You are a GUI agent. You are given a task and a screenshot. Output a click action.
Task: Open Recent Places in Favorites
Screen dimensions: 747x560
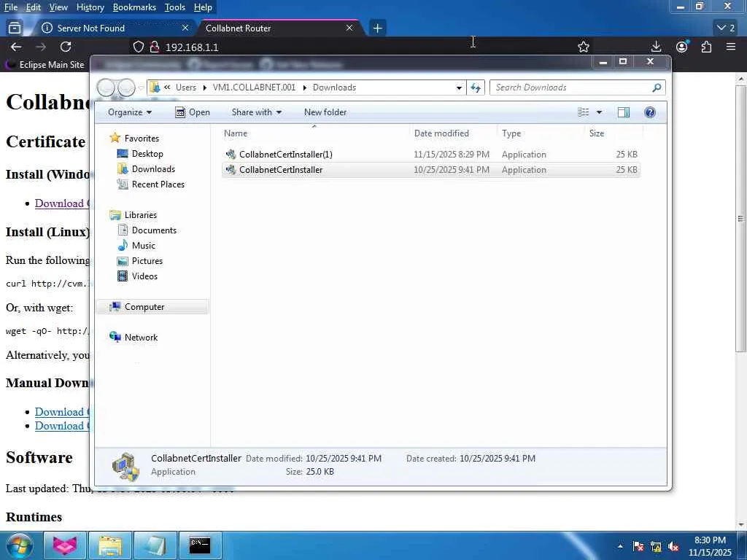click(x=158, y=184)
